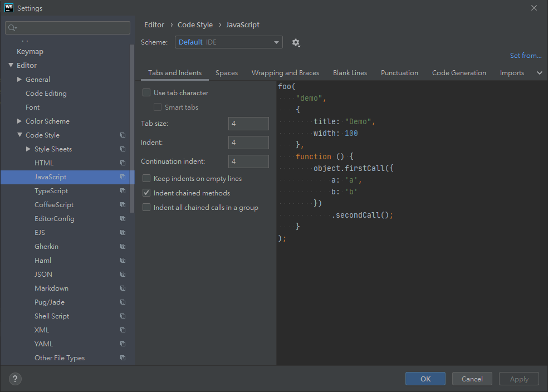Switch to the Tabs and Indents tab

(175, 73)
